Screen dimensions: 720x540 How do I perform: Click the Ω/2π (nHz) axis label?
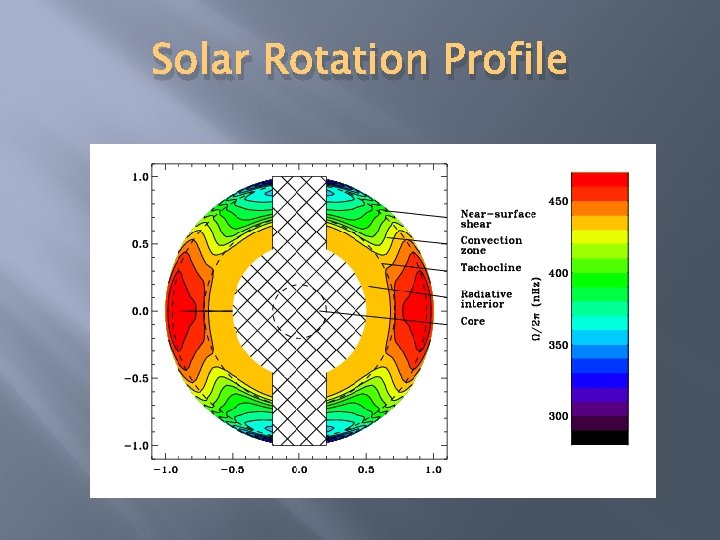[536, 309]
